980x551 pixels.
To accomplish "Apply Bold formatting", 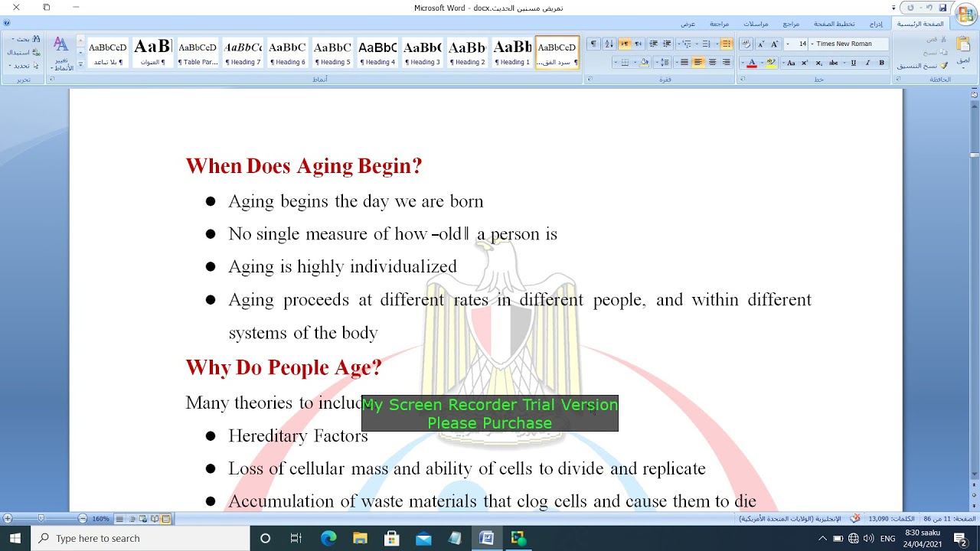I will (881, 63).
